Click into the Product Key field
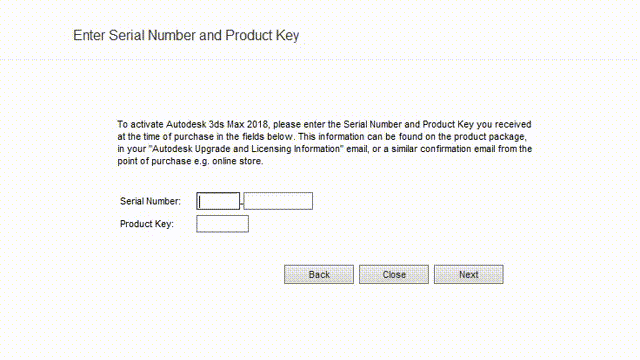640x360 pixels. point(222,224)
